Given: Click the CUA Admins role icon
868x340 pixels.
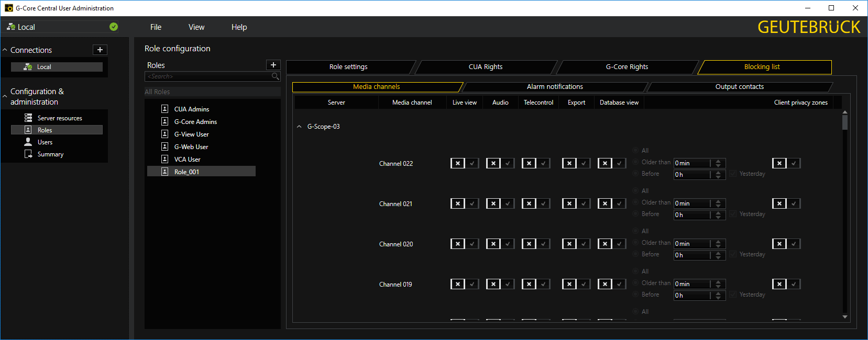Looking at the screenshot, I should tap(164, 109).
